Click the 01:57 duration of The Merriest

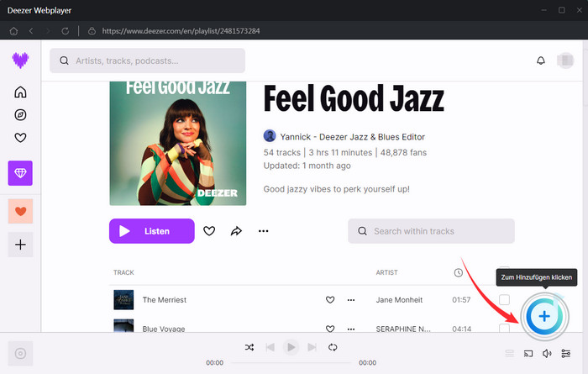click(461, 300)
